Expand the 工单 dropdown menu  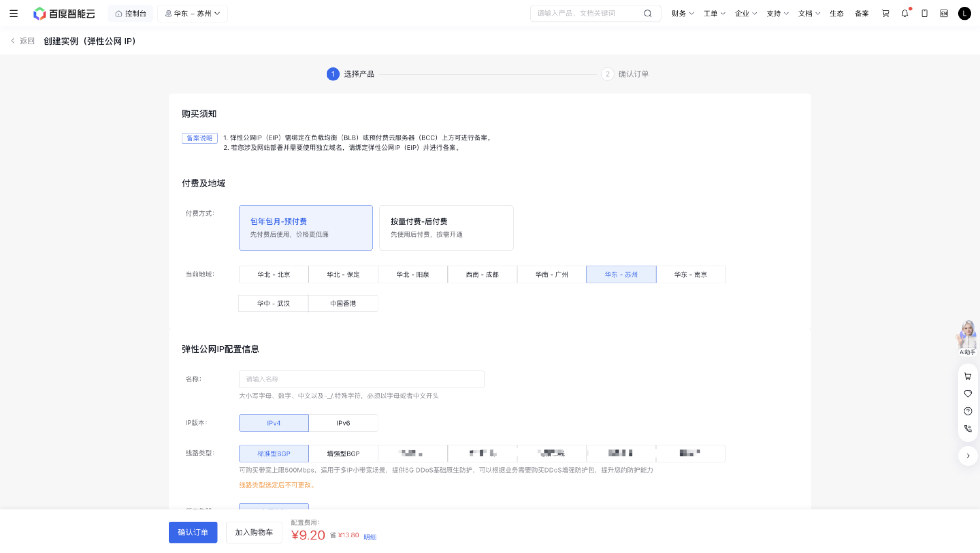click(715, 14)
